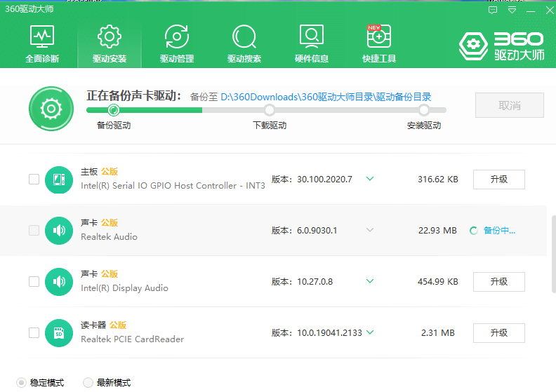The width and height of the screenshot is (556, 392).
Task: Expand version dropdown for 30.100.2020.7
Action: click(370, 179)
